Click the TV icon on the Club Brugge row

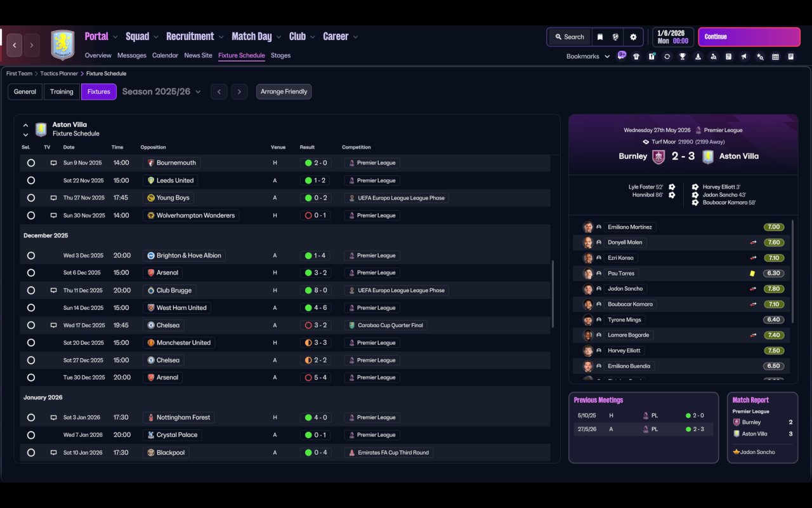pos(54,290)
